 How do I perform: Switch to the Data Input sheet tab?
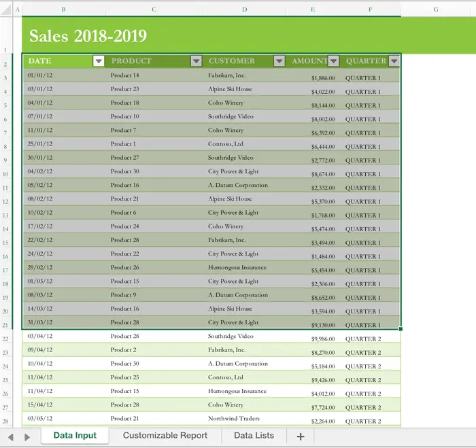[x=75, y=436]
